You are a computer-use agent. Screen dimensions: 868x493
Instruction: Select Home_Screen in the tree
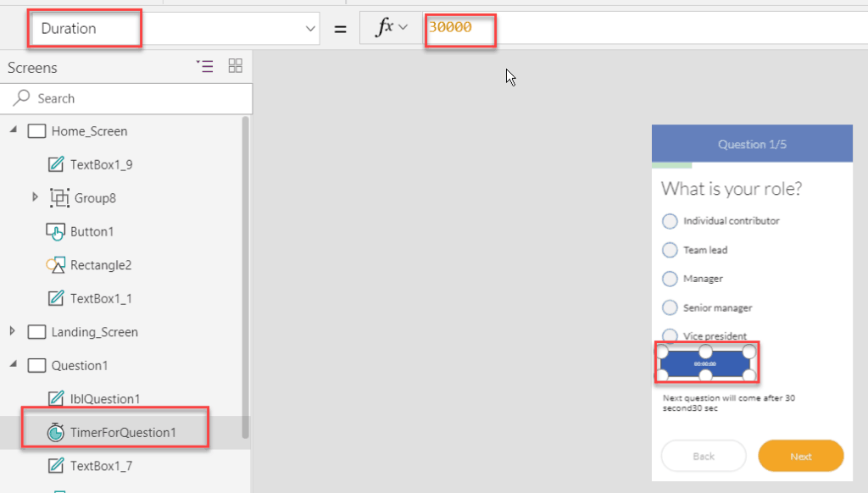tap(89, 131)
